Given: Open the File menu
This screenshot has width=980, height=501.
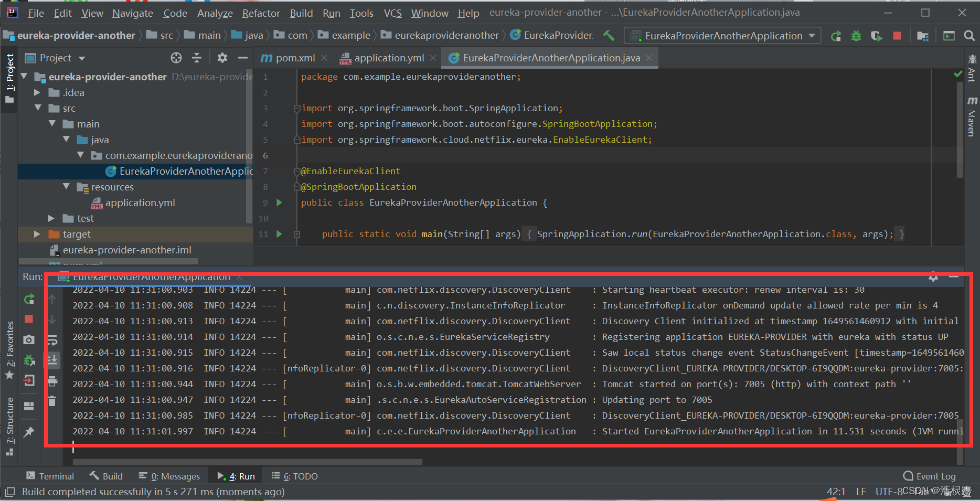Looking at the screenshot, I should (x=36, y=13).
